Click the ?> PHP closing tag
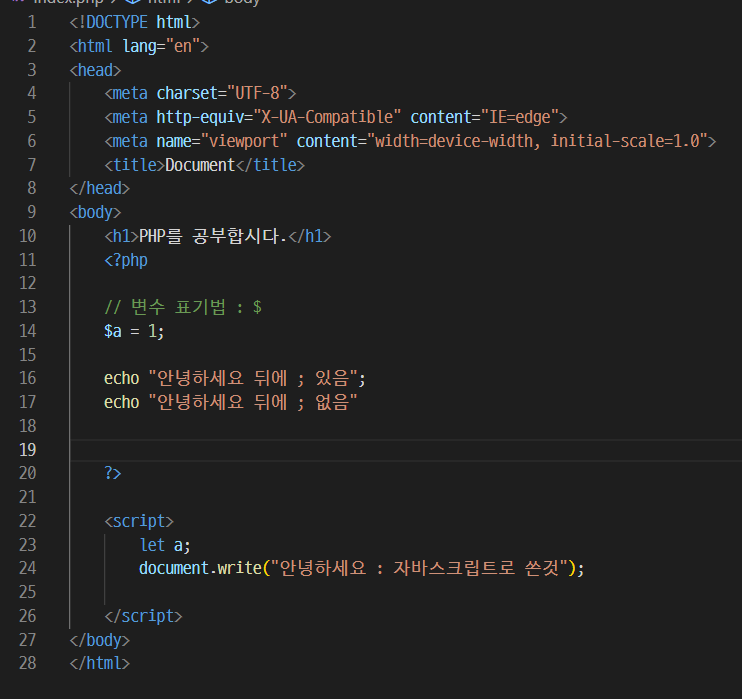Viewport: 742px width, 699px height. pyautogui.click(x=113, y=473)
